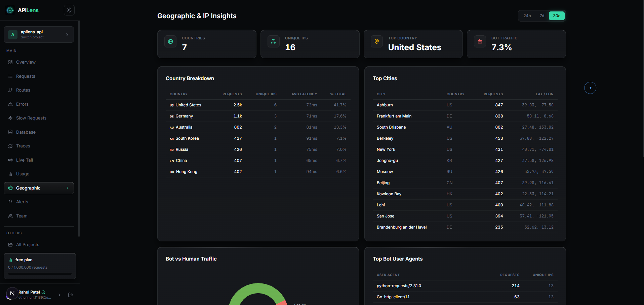Click the Bot Traffic robot icon
The image size is (644, 305).
coord(480,41)
